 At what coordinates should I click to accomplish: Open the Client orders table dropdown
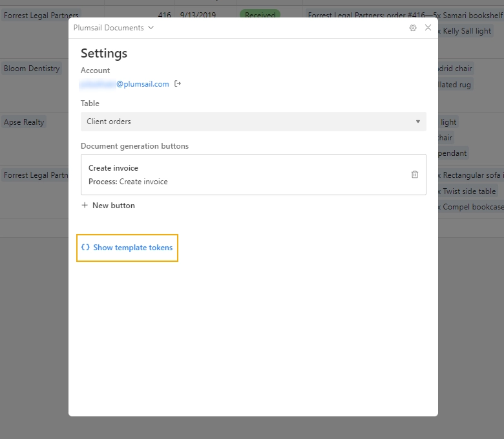(253, 122)
